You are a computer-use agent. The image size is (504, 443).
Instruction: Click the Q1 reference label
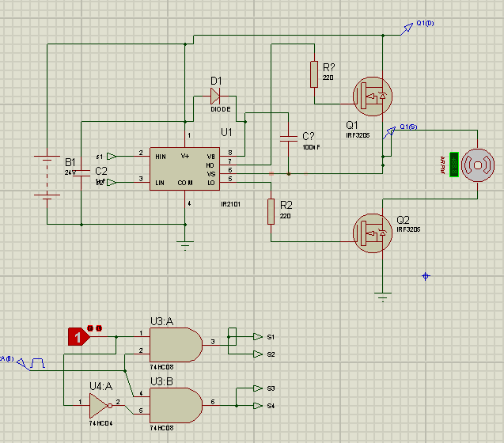coord(352,125)
